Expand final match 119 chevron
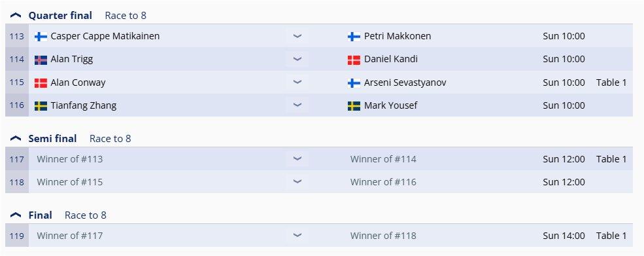This screenshot has height=256, width=644. (297, 236)
